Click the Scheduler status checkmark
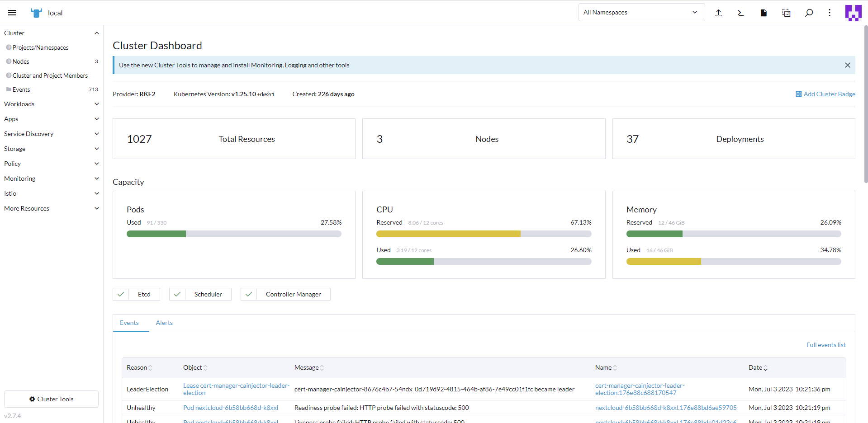 [177, 294]
